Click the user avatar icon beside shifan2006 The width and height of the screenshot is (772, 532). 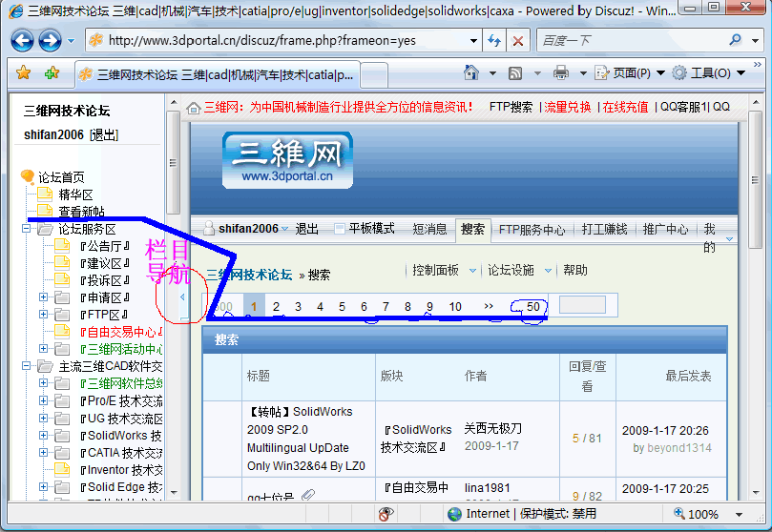[x=209, y=228]
